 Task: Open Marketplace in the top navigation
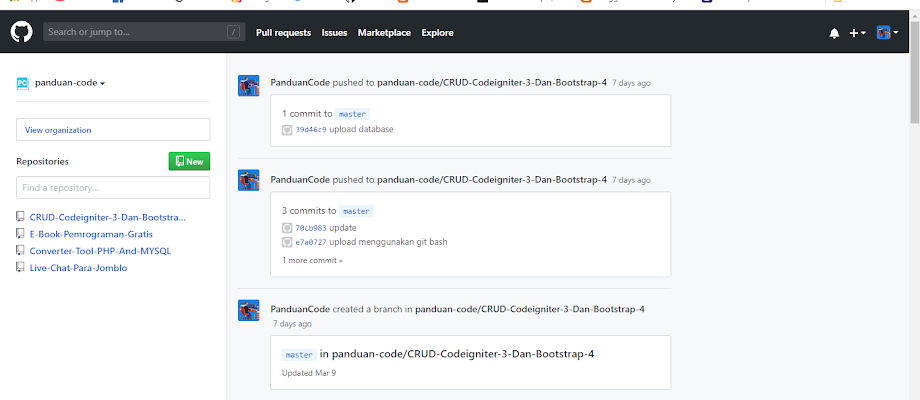click(384, 33)
